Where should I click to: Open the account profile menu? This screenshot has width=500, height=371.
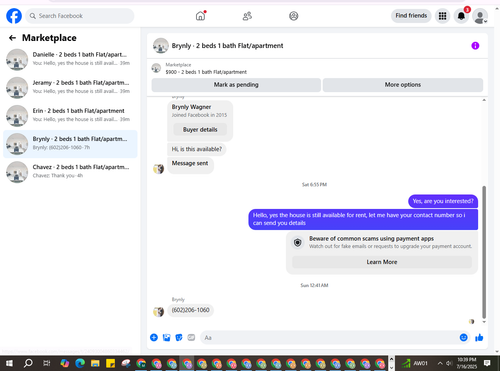pyautogui.click(x=480, y=16)
